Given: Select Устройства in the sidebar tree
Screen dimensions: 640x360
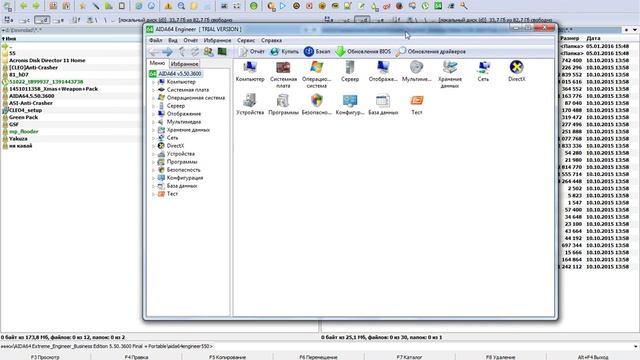Looking at the screenshot, I should click(180, 154).
